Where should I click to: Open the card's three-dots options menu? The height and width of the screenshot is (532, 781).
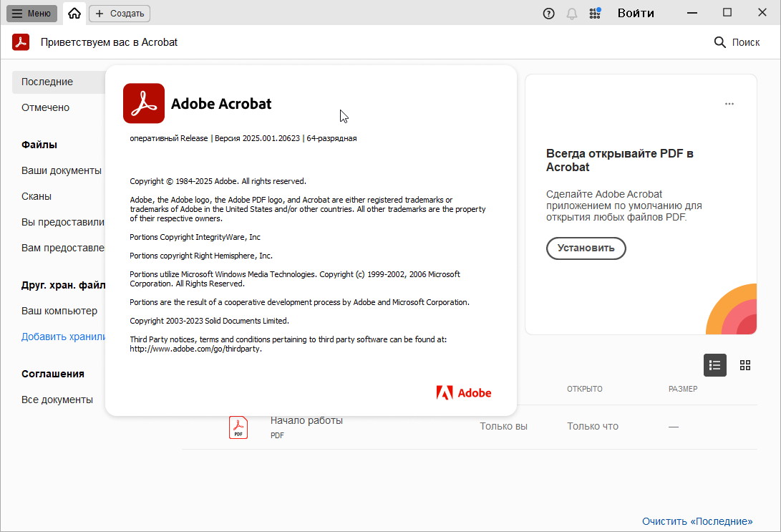pyautogui.click(x=729, y=104)
